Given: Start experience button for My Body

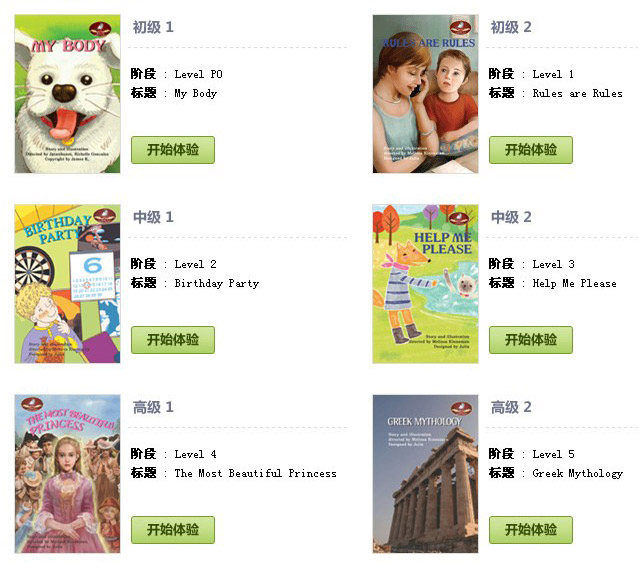Looking at the screenshot, I should click(x=173, y=150).
